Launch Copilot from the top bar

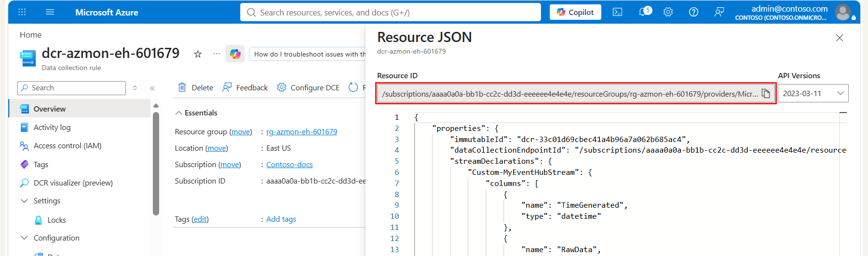point(575,12)
